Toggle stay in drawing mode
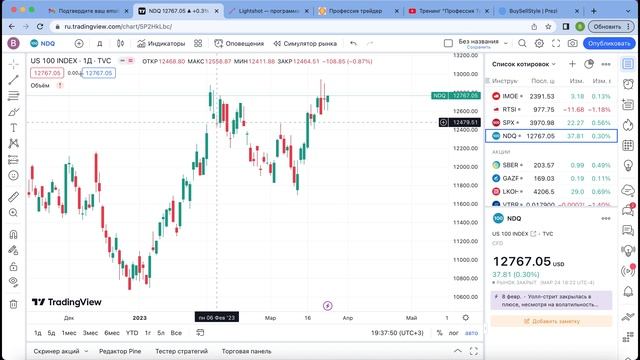Screen dimensions: 640x360 coord(13,250)
